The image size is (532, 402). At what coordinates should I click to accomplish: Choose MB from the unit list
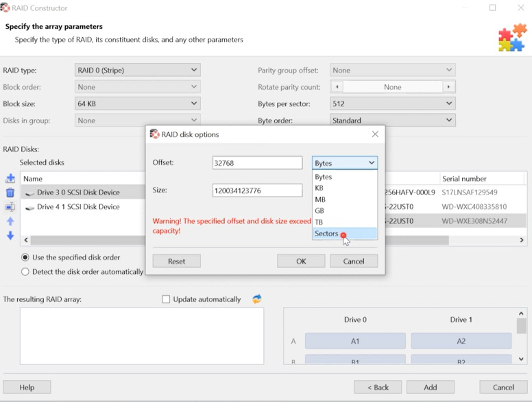[344, 200]
